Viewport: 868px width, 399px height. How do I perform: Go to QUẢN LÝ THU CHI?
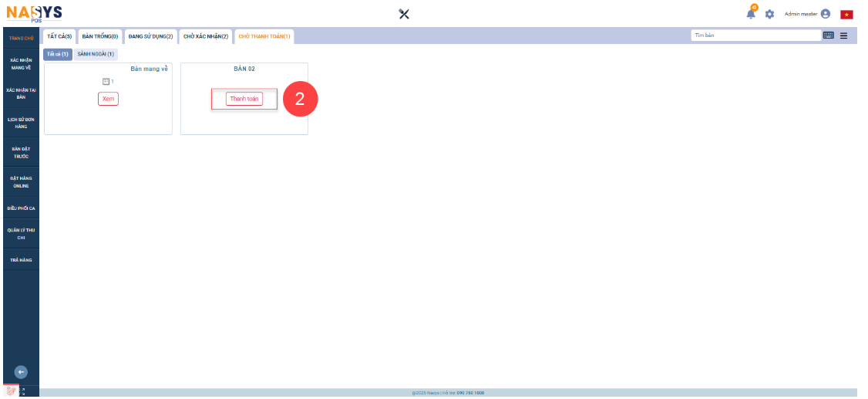pyautogui.click(x=22, y=233)
